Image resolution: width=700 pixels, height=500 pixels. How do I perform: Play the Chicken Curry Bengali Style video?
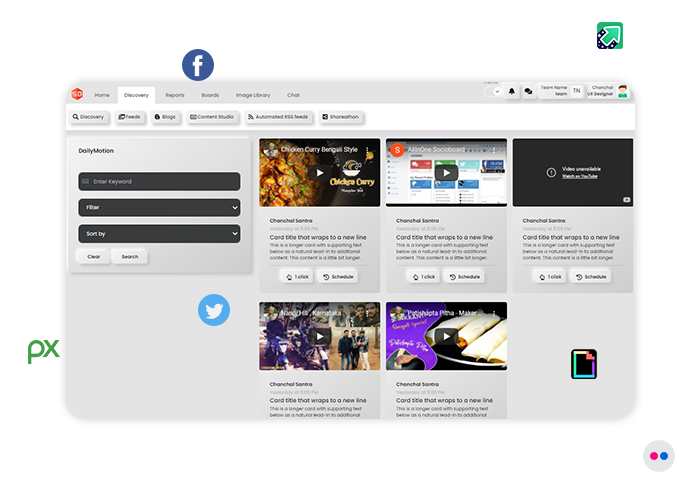coord(319,173)
